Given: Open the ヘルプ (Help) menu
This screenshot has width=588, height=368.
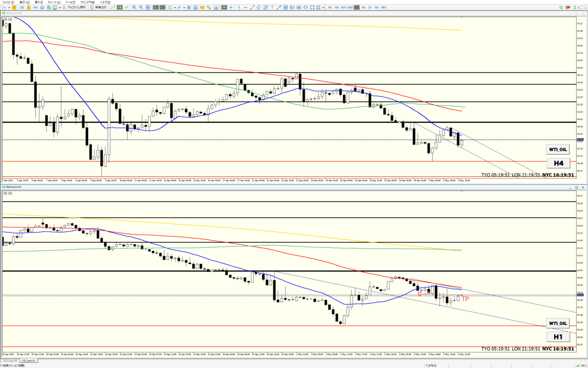Looking at the screenshot, I should [105, 2].
